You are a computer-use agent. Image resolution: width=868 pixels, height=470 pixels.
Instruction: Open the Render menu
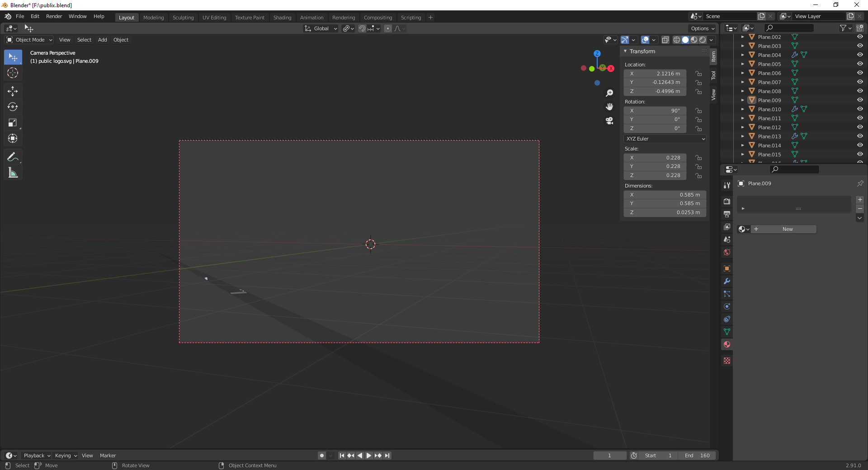point(54,16)
